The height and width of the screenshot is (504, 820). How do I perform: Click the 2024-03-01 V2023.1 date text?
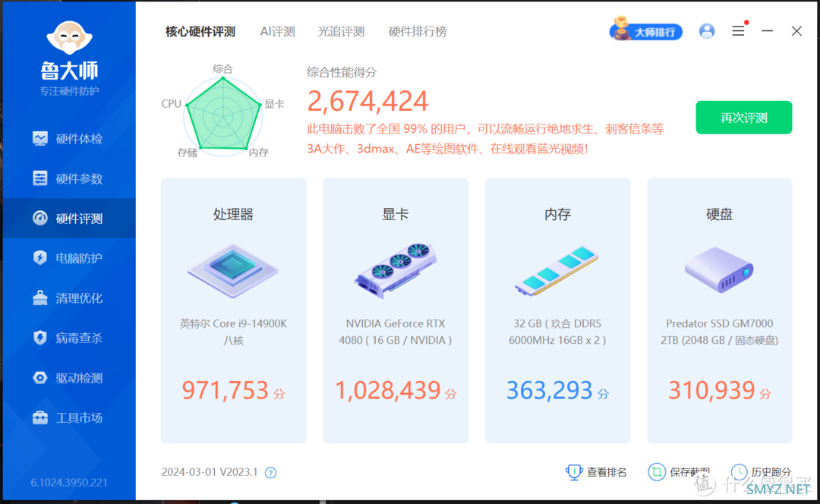(210, 472)
